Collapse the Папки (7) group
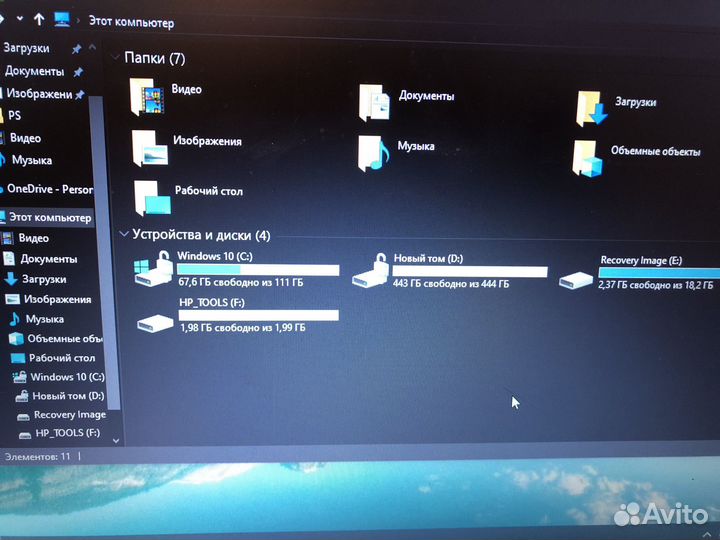The image size is (720, 540). tap(115, 57)
